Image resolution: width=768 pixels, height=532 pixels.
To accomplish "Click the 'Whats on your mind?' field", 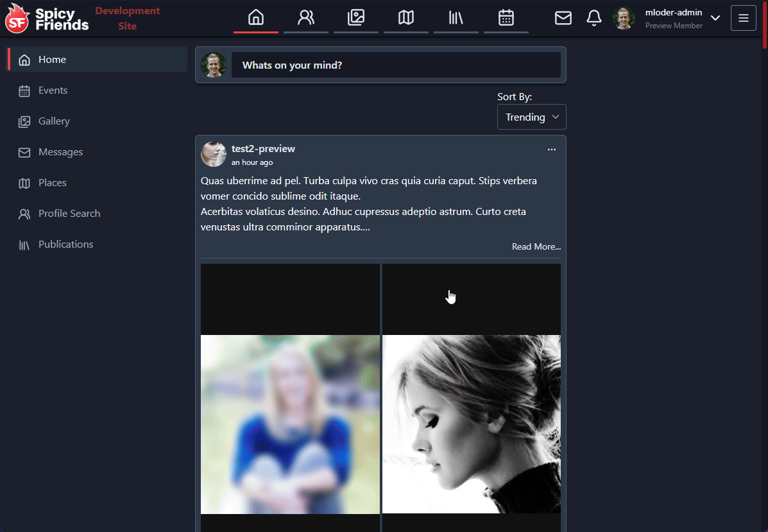I will tap(396, 65).
